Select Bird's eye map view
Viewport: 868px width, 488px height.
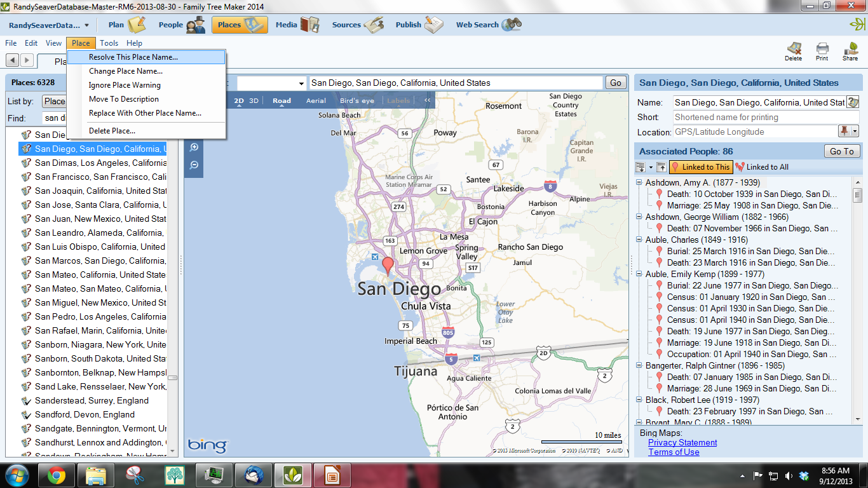(x=357, y=100)
